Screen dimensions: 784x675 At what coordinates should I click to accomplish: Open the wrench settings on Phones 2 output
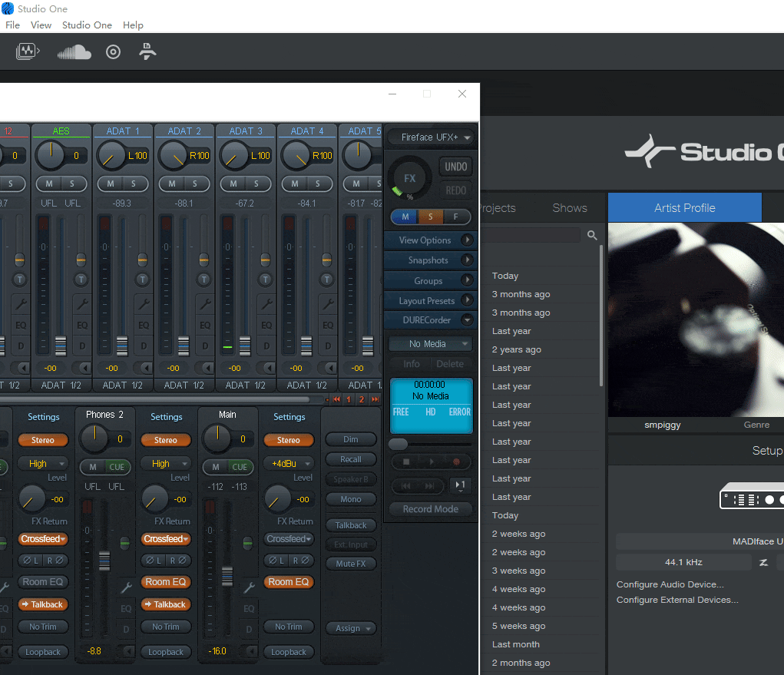coord(126,587)
